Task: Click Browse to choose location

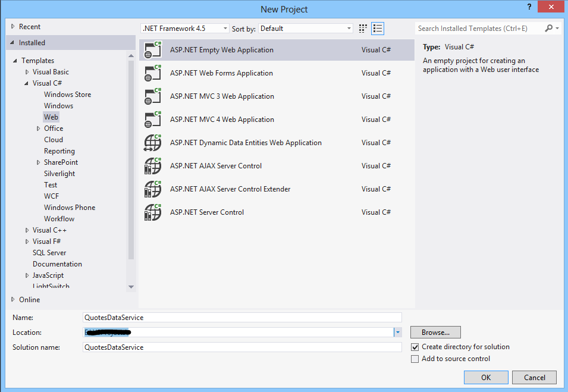Action: 435,333
